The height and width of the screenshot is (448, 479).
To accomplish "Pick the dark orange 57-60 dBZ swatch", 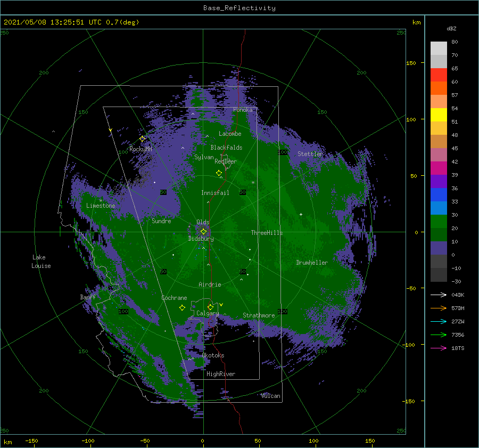I will [x=439, y=88].
